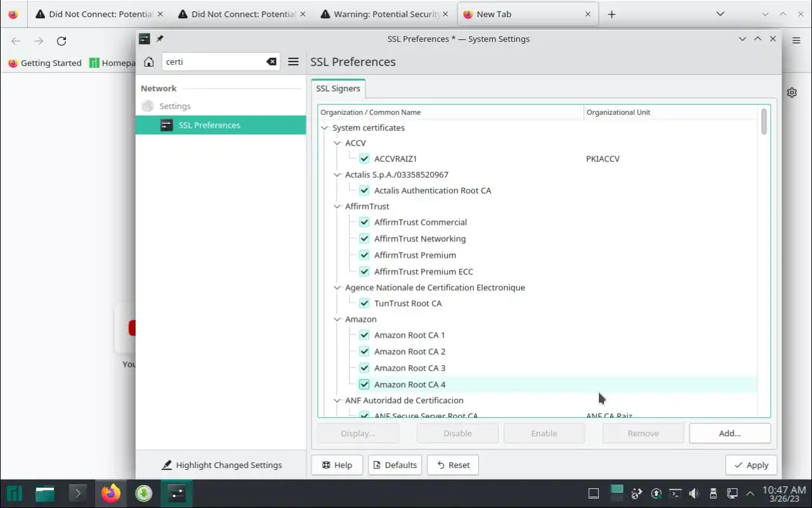Collapse System certificates tree
Image resolution: width=812 pixels, height=508 pixels.
[x=325, y=128]
